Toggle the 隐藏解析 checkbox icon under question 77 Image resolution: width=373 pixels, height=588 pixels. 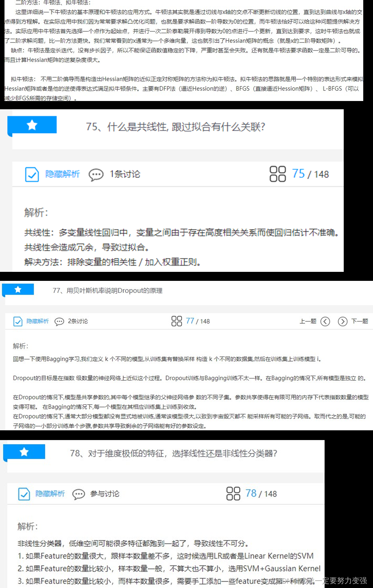click(x=18, y=321)
